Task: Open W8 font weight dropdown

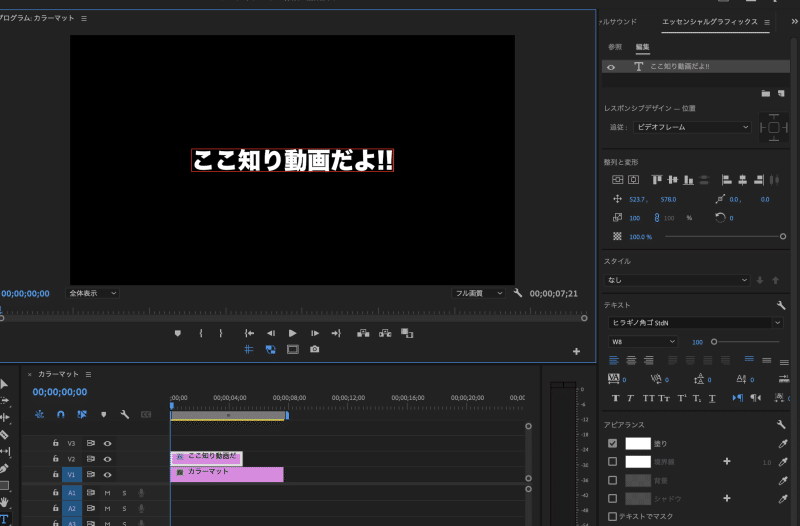Action: coord(643,342)
